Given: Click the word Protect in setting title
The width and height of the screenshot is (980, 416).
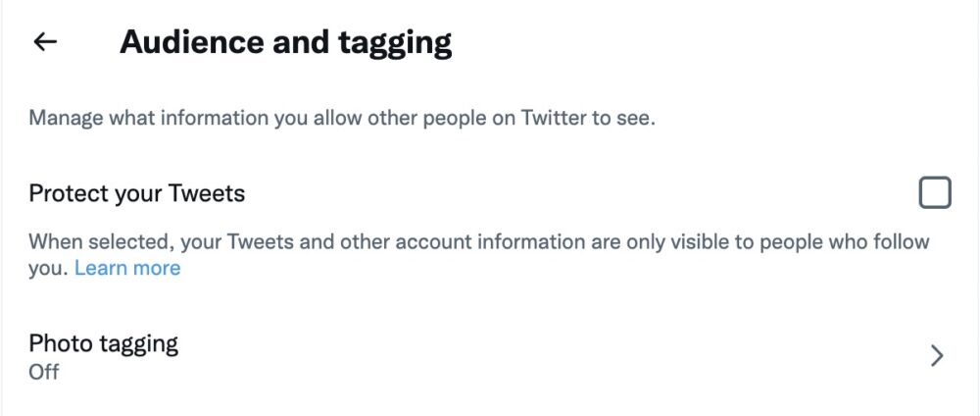Looking at the screenshot, I should coord(69,193).
